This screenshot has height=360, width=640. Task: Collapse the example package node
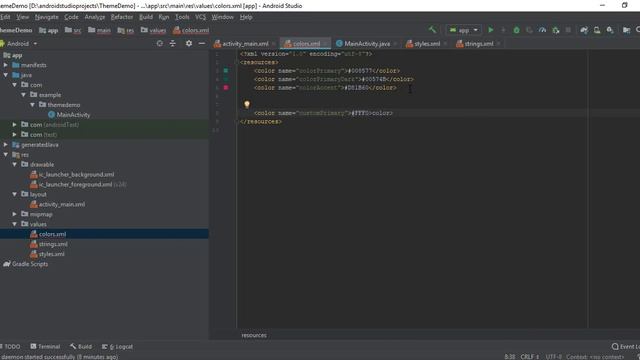pos(24,95)
